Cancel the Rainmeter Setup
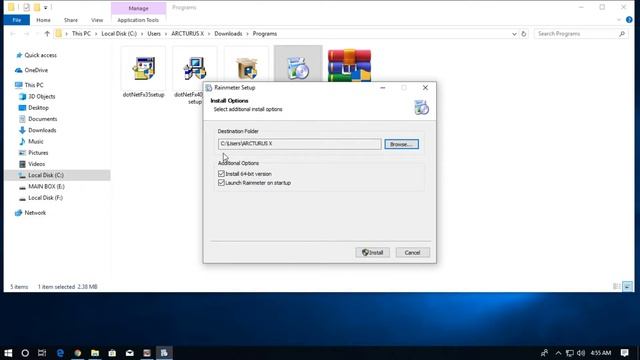The height and width of the screenshot is (360, 640). coord(412,253)
